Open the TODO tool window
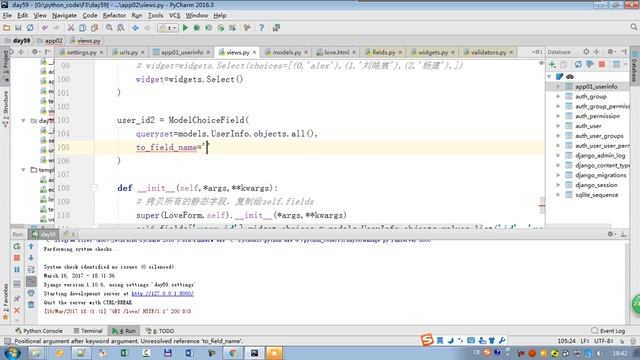Viewport: 640px width, 360px height. pyautogui.click(x=160, y=331)
